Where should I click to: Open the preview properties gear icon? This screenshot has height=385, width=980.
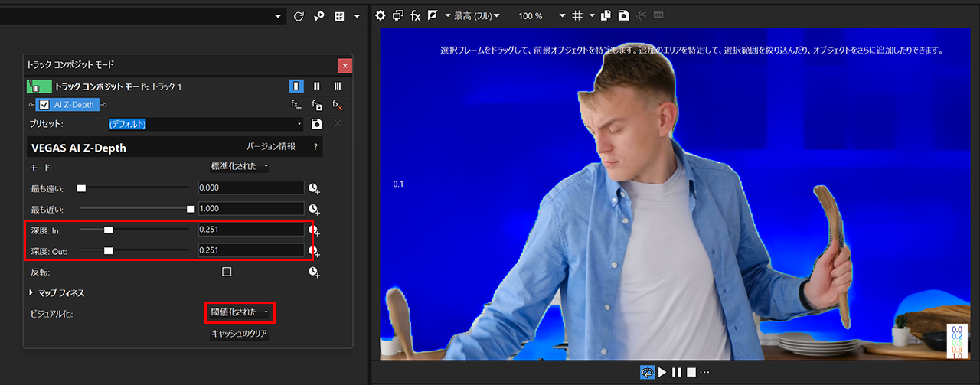381,15
